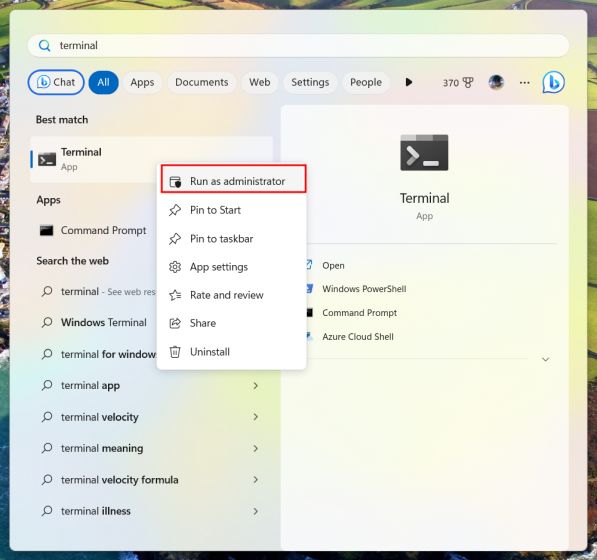Expand chevron next to 'terminal app'
The height and width of the screenshot is (560, 597).
click(255, 386)
